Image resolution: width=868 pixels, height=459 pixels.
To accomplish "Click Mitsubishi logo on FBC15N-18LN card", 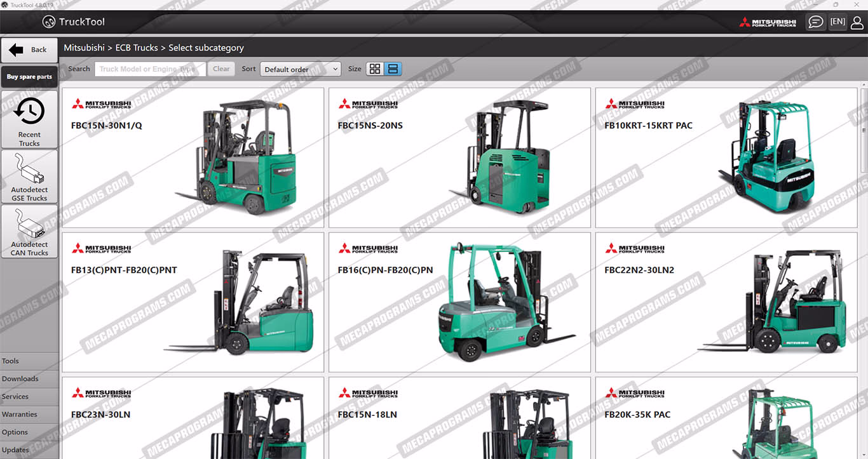I will click(x=368, y=393).
